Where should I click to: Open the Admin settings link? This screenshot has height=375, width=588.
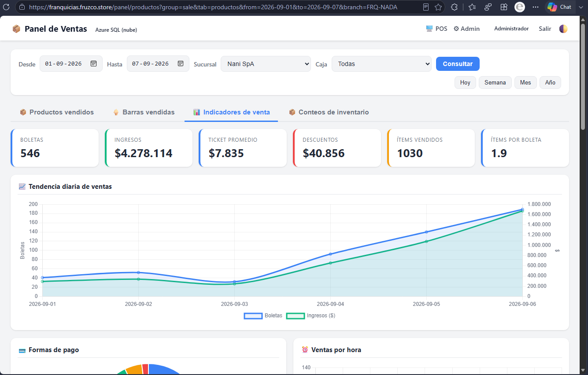[x=466, y=29]
